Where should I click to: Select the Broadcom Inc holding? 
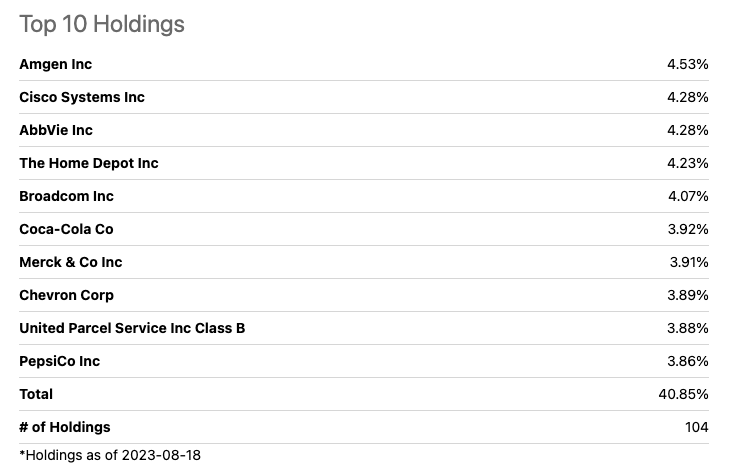(66, 196)
